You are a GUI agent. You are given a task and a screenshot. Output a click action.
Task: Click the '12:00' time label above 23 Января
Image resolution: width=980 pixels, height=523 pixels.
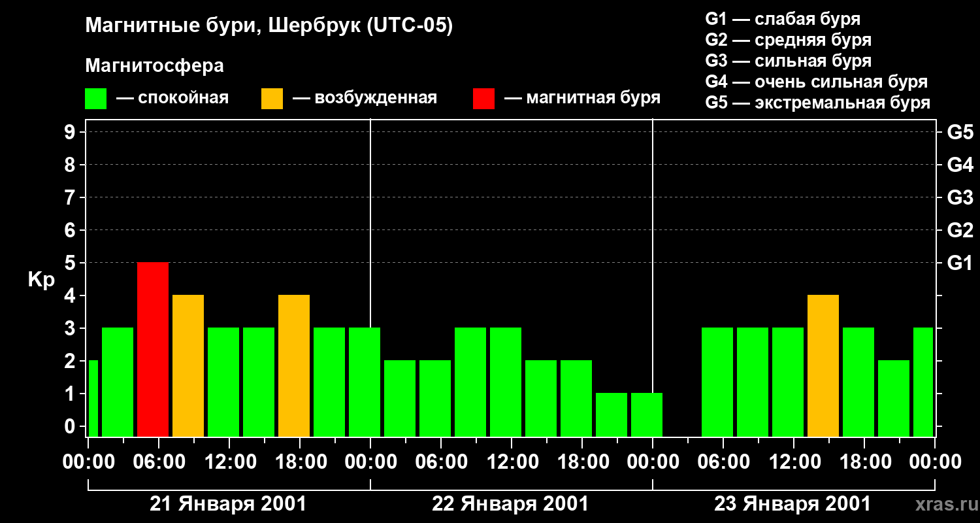[x=794, y=462]
